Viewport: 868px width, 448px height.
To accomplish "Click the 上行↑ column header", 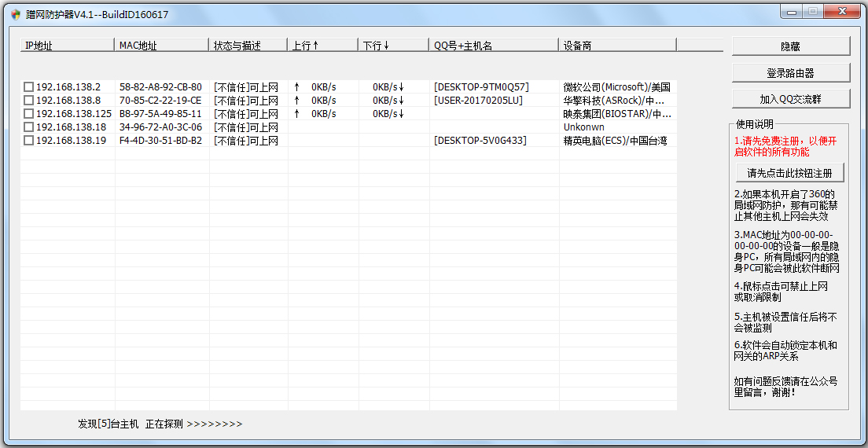I will pos(323,46).
